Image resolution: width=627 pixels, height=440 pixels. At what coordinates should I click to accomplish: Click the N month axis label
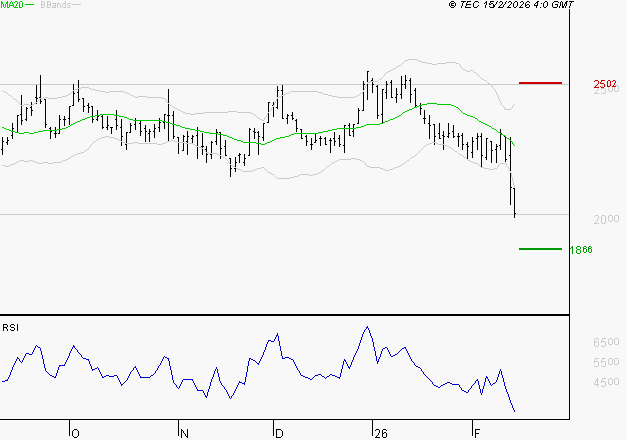pos(184,434)
